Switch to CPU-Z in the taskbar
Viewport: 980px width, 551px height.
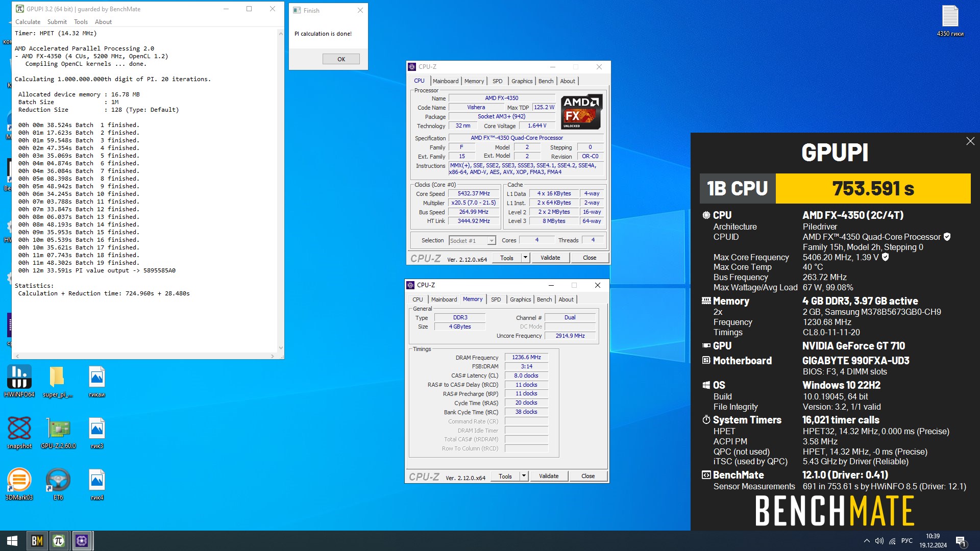(x=82, y=541)
